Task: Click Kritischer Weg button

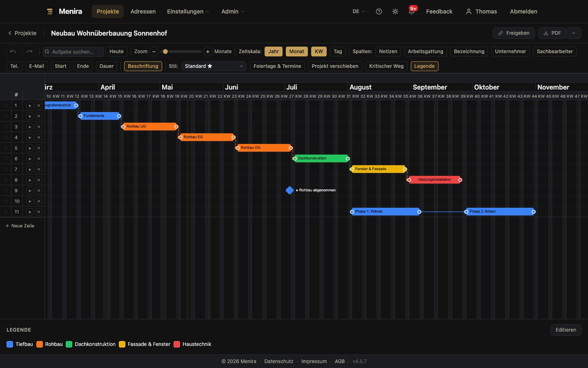Action: pyautogui.click(x=386, y=66)
